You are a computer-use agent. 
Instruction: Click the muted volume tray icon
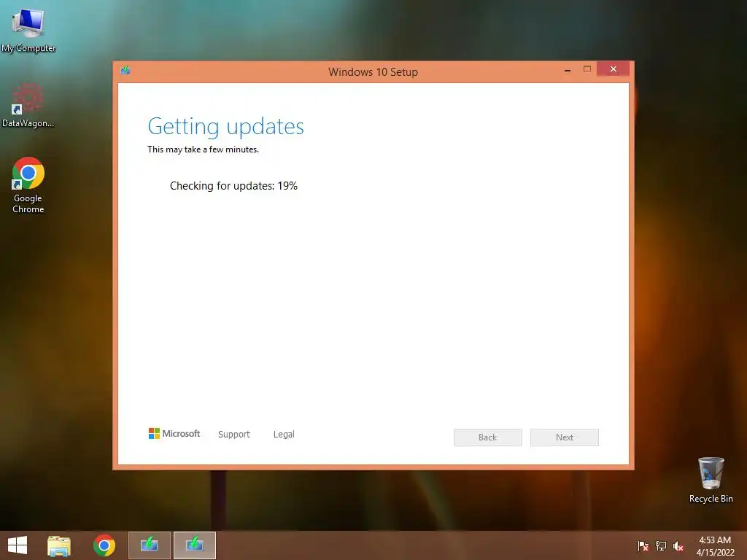pos(678,545)
